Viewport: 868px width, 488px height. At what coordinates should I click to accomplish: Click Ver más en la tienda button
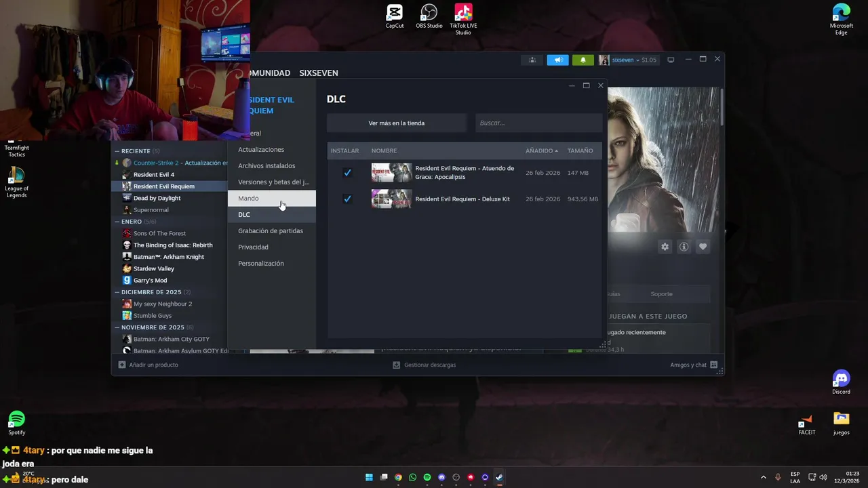coord(397,123)
